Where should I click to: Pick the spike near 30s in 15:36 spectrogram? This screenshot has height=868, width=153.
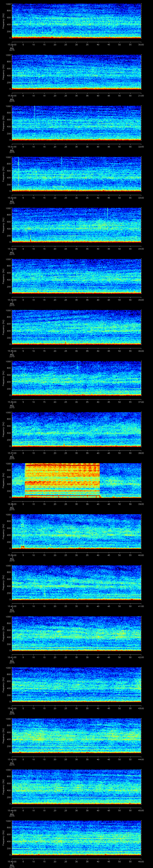77,365
